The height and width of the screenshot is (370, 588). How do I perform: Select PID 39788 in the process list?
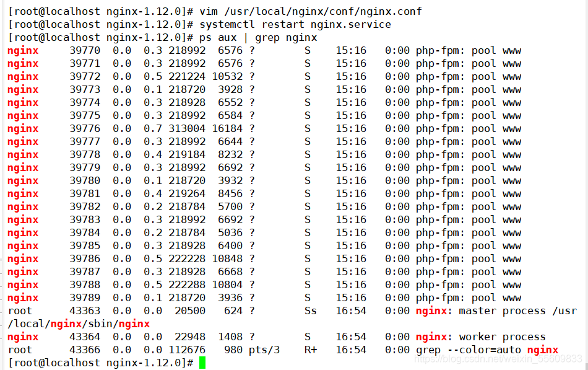click(x=85, y=285)
